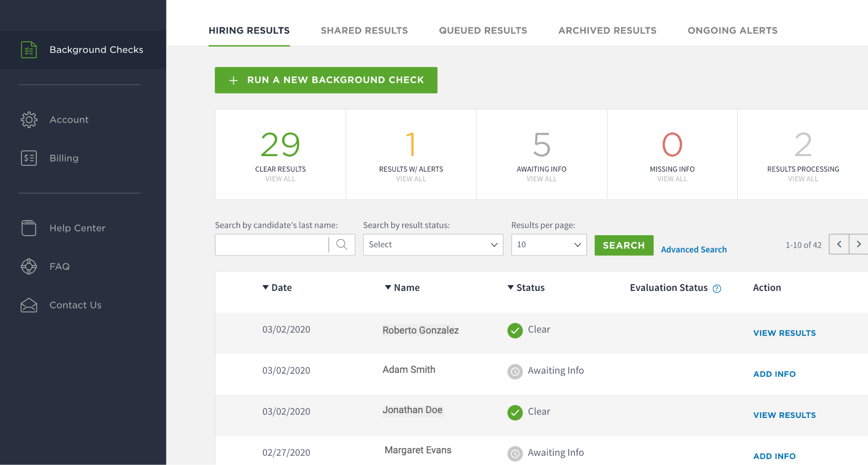Screen dimensions: 868x465
Task: Switch to Hiring Results tab
Action: pyautogui.click(x=249, y=31)
